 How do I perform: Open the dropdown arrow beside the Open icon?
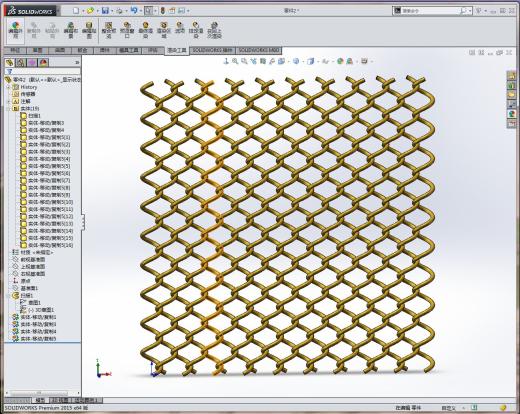click(x=97, y=11)
